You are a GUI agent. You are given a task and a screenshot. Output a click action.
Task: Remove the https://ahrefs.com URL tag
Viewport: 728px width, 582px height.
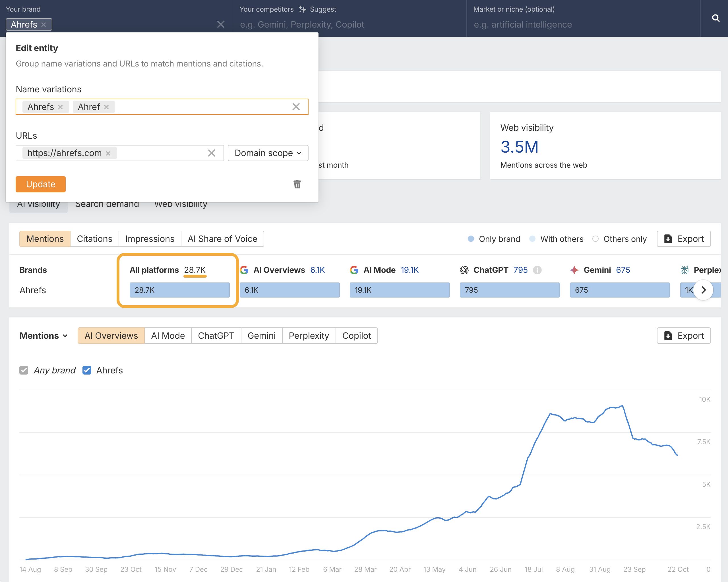click(108, 153)
